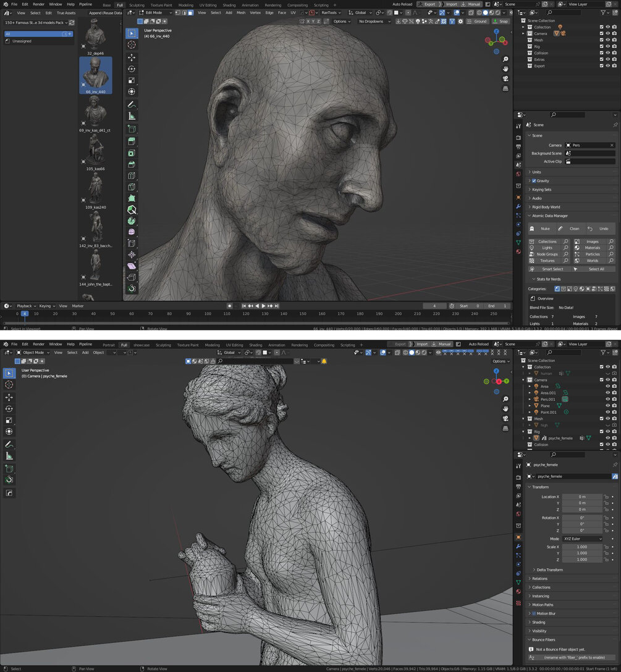Select the Measure tool in lower viewport
The height and width of the screenshot is (672, 621).
(x=9, y=456)
